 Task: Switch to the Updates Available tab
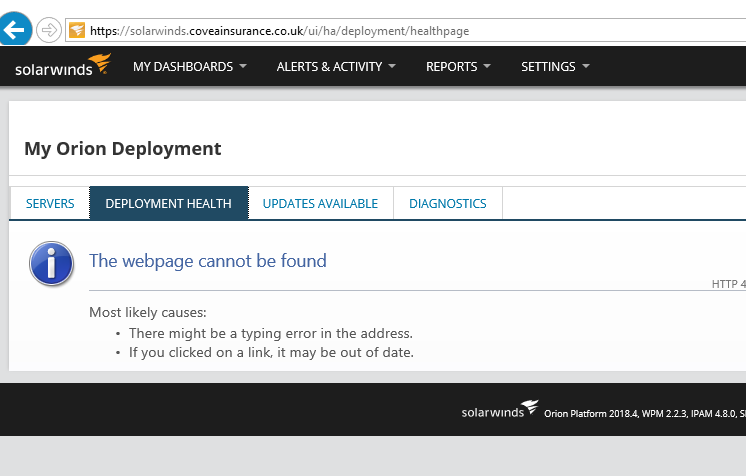(x=320, y=204)
